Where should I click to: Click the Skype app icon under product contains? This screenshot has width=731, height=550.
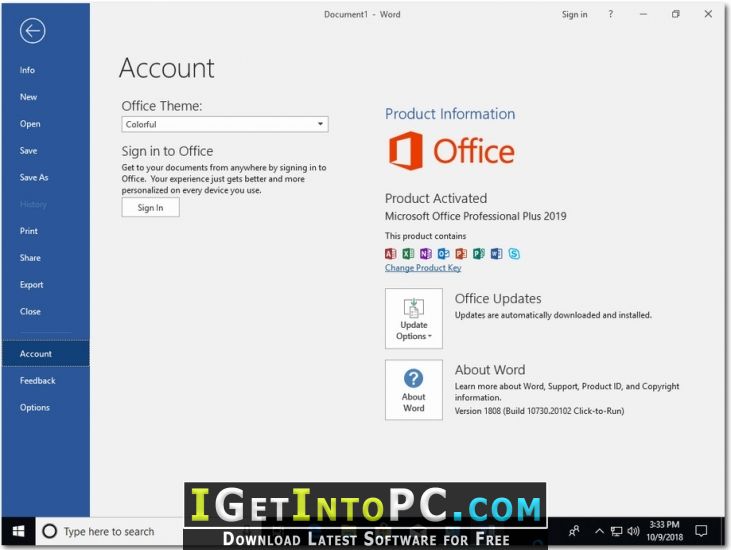[514, 254]
